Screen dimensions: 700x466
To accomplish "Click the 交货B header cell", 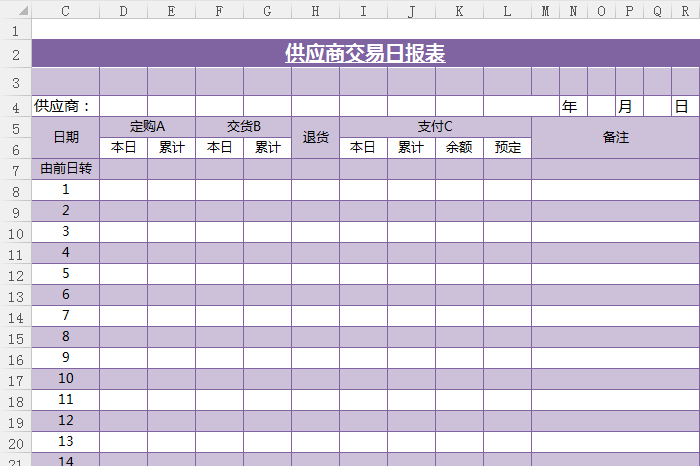I will [x=243, y=126].
